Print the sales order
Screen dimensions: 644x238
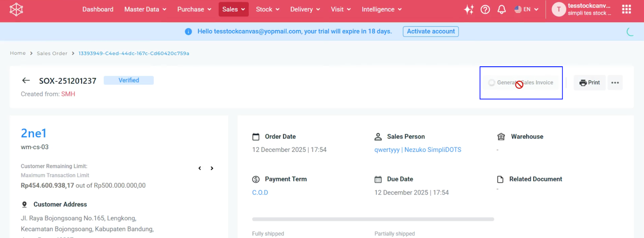coord(590,82)
